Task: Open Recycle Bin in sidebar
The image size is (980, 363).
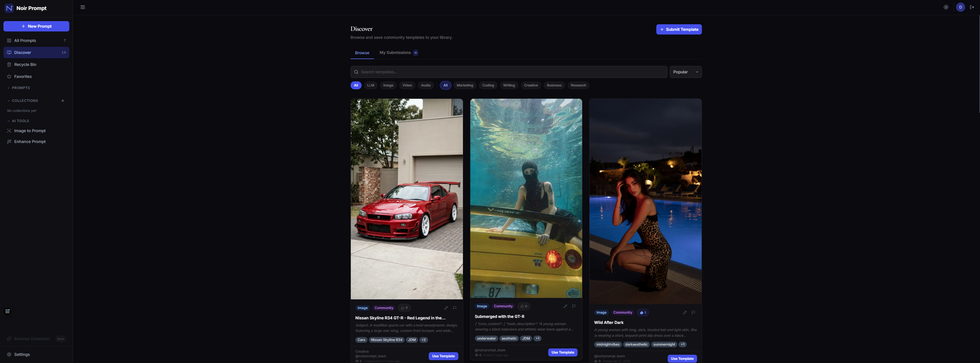Action: tap(25, 65)
